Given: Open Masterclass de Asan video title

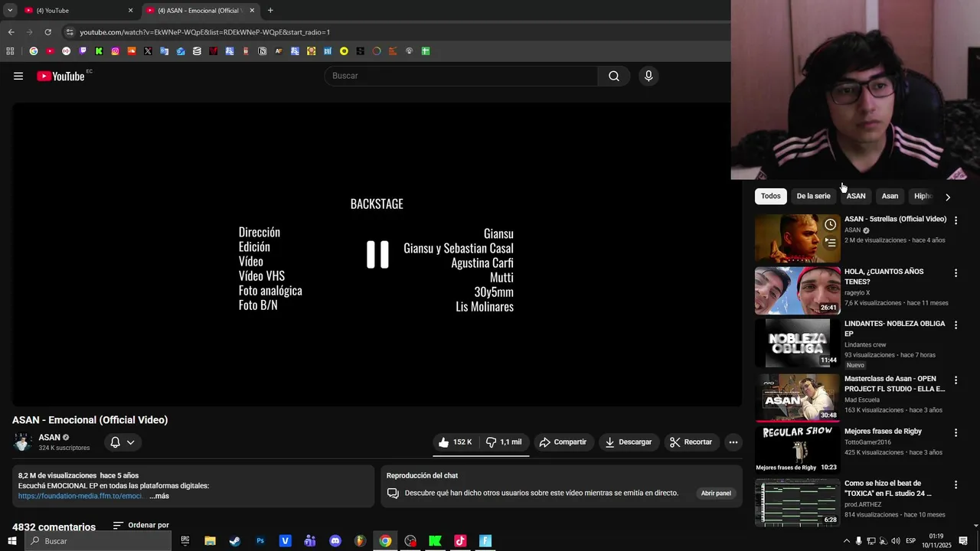Looking at the screenshot, I should [x=894, y=383].
